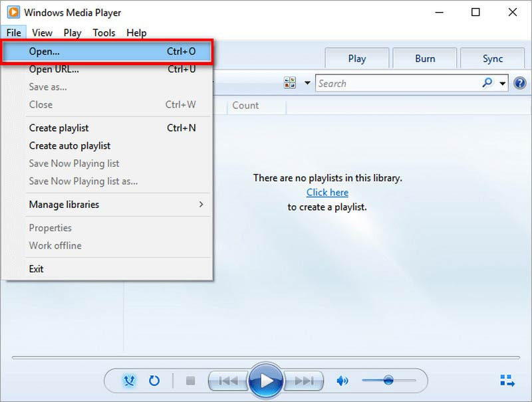Click the Windows Media Player title icon

pos(12,12)
